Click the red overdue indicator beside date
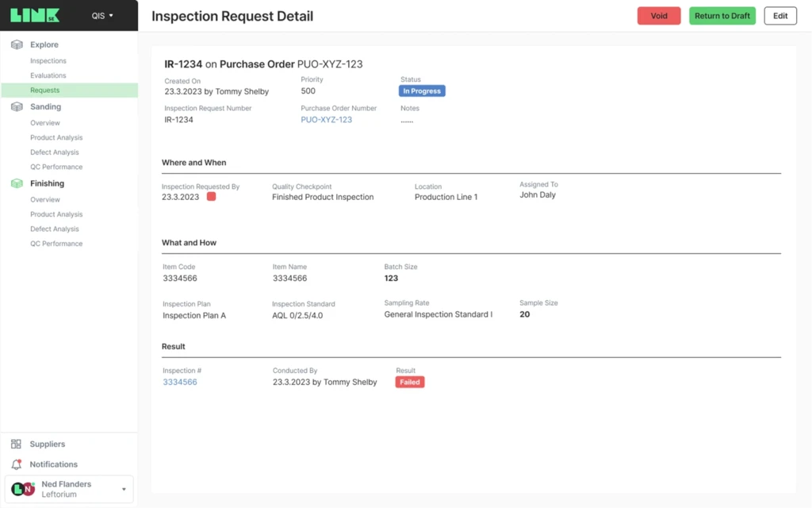The height and width of the screenshot is (508, 812). point(211,197)
